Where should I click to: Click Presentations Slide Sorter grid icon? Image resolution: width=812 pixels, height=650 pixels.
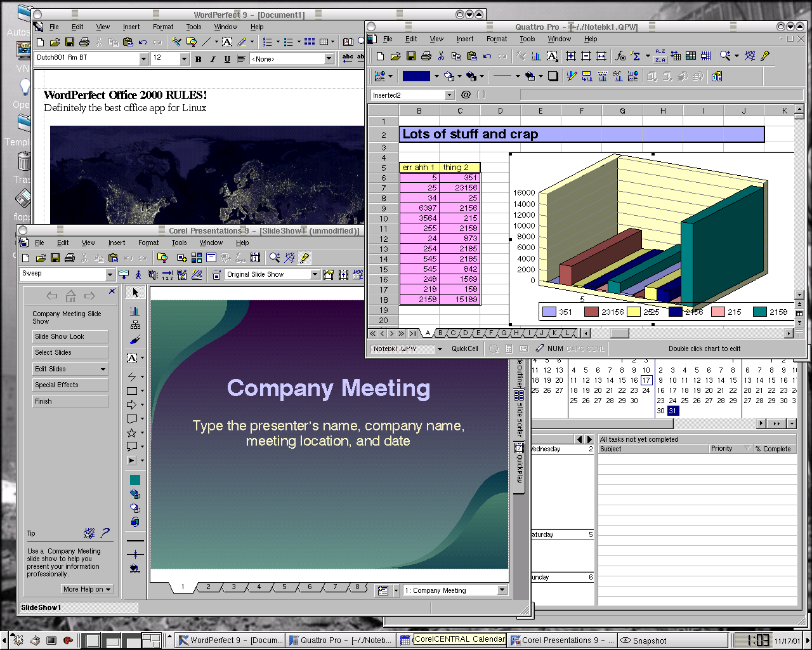coord(197,258)
